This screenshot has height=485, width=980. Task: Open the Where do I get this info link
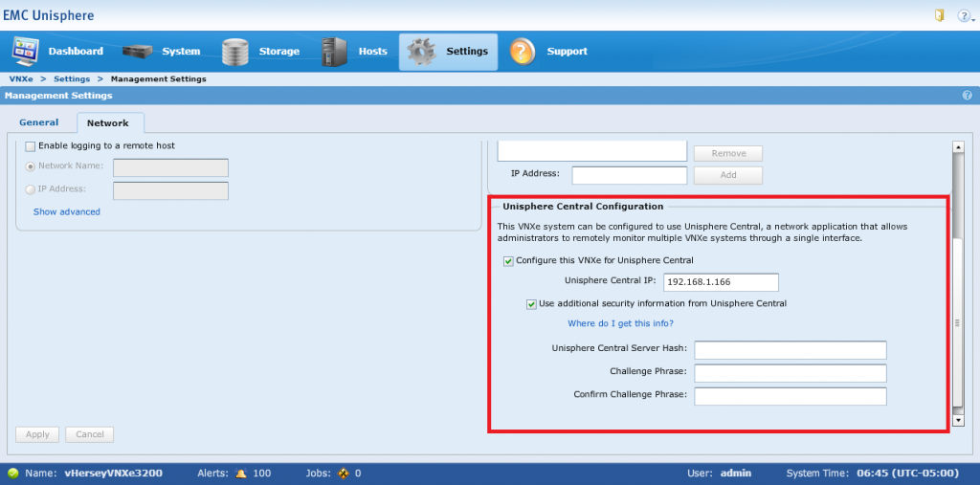click(x=620, y=323)
